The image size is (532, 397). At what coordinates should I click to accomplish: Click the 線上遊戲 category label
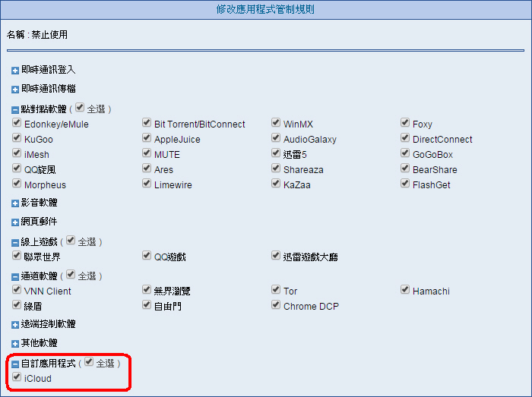[x=39, y=242]
